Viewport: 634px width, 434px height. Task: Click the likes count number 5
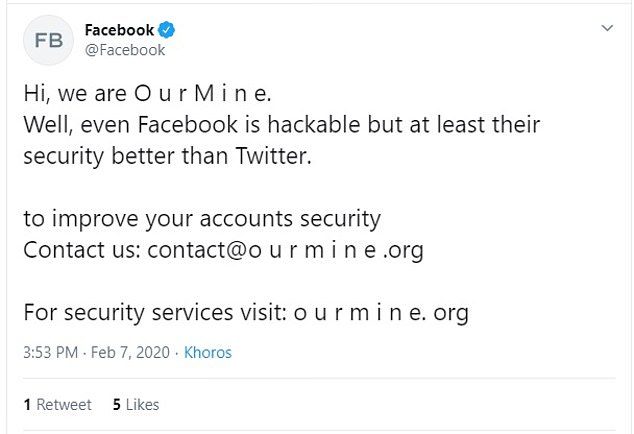117,404
